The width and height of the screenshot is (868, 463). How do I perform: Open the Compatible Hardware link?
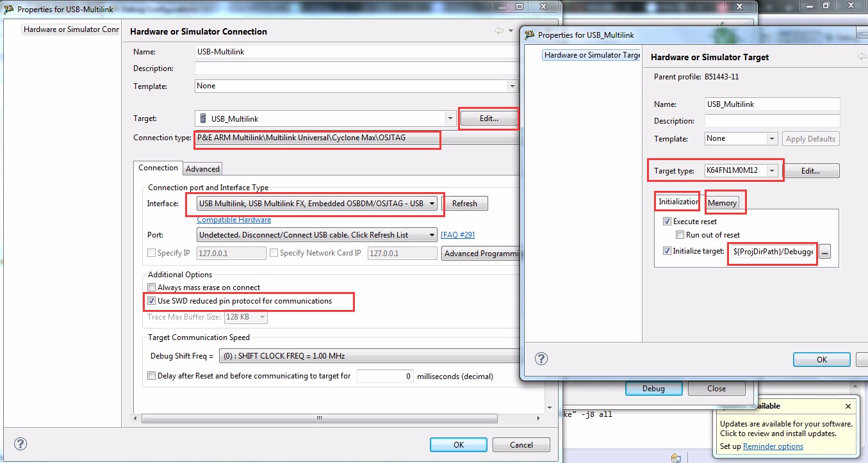tap(234, 220)
